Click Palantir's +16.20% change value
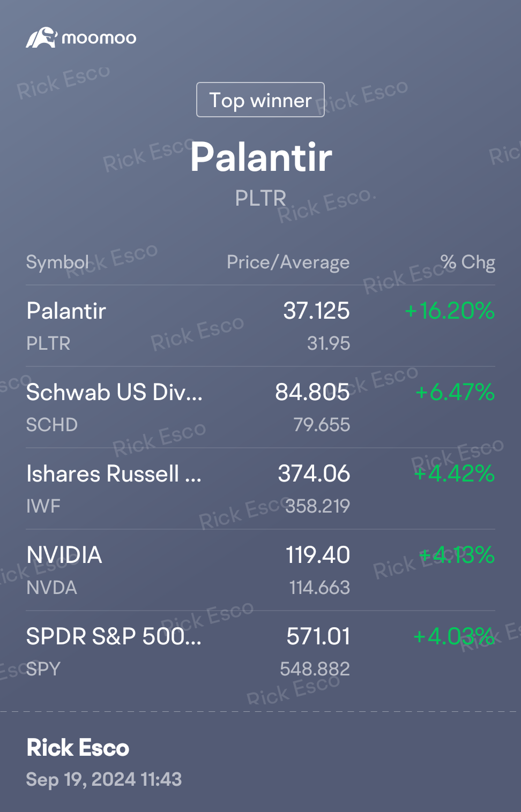The image size is (521, 812). (x=449, y=311)
